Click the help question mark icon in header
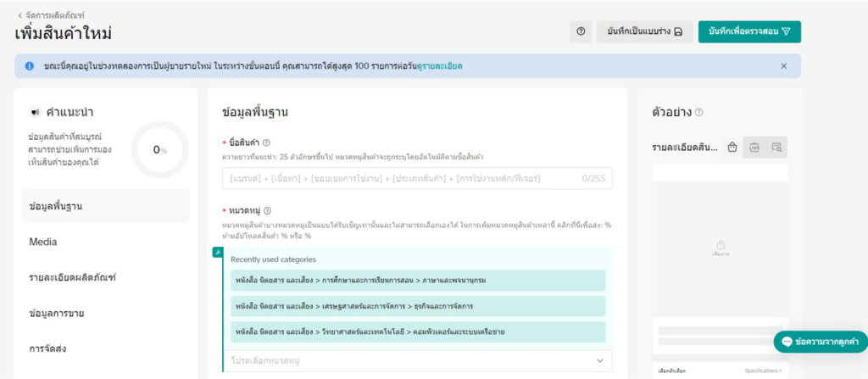The image size is (868, 379). tap(580, 31)
